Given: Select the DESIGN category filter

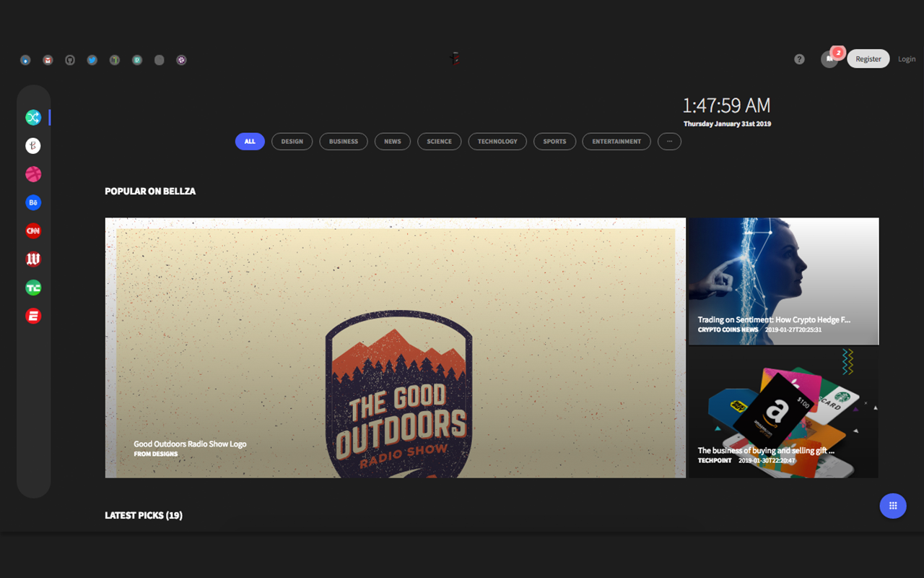Looking at the screenshot, I should [292, 142].
